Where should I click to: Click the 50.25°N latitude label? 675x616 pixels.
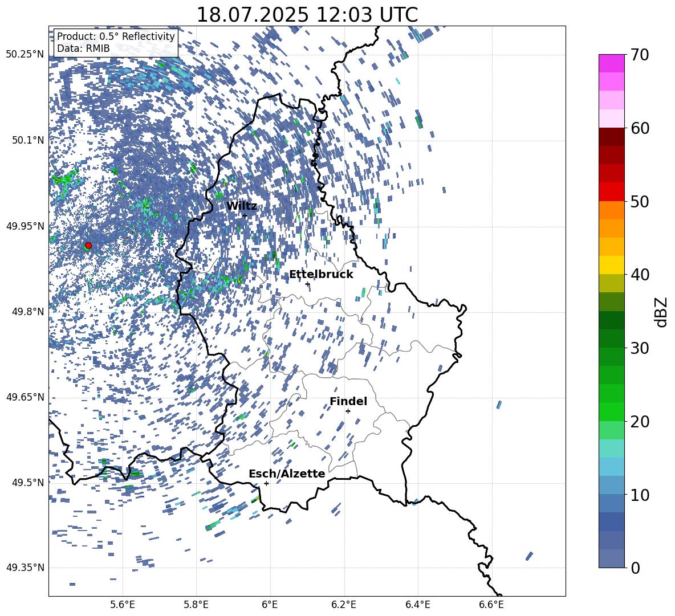pos(26,55)
